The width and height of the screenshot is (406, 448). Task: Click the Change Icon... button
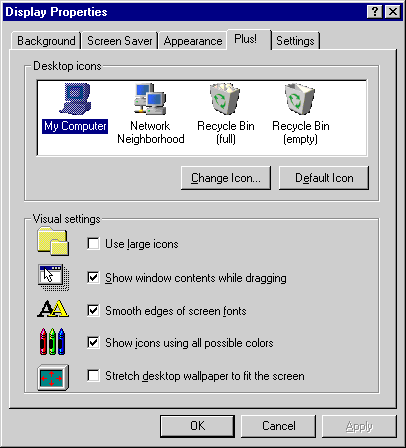[226, 178]
